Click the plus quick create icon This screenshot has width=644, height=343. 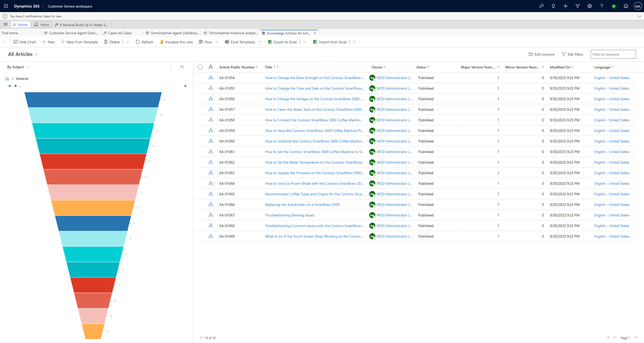pos(566,6)
